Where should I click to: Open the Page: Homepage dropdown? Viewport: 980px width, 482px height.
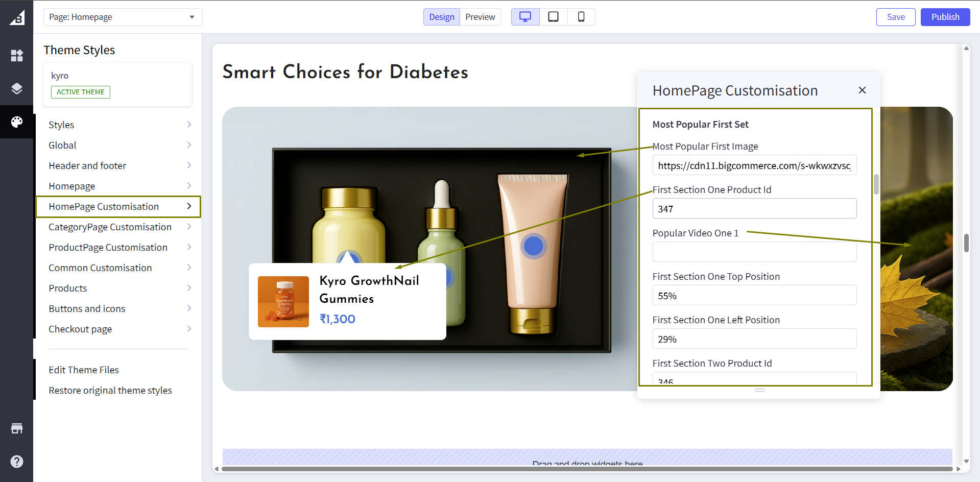123,17
